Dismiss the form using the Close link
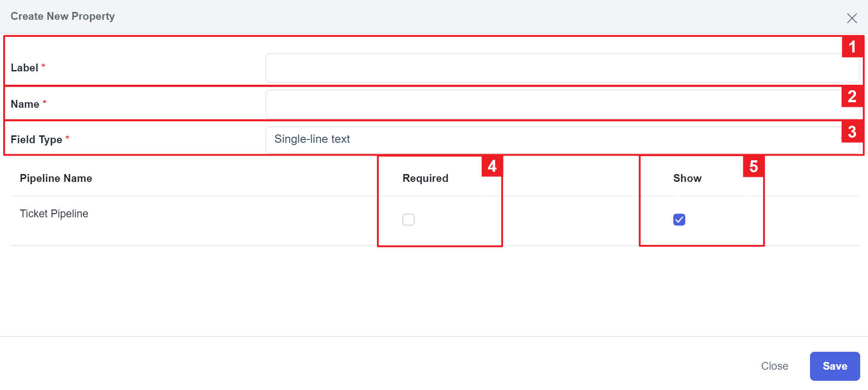 tap(775, 366)
